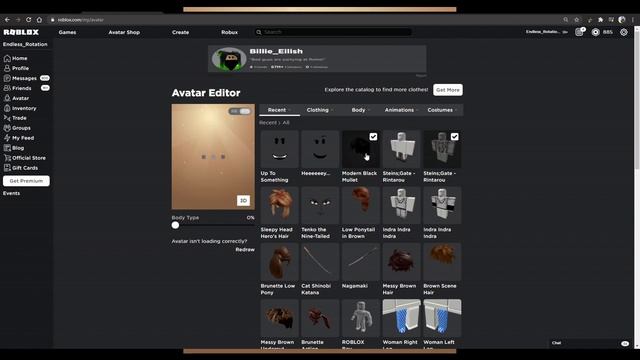
Task: Select the Sleepy Head Hero's Hair item
Action: [x=280, y=213]
